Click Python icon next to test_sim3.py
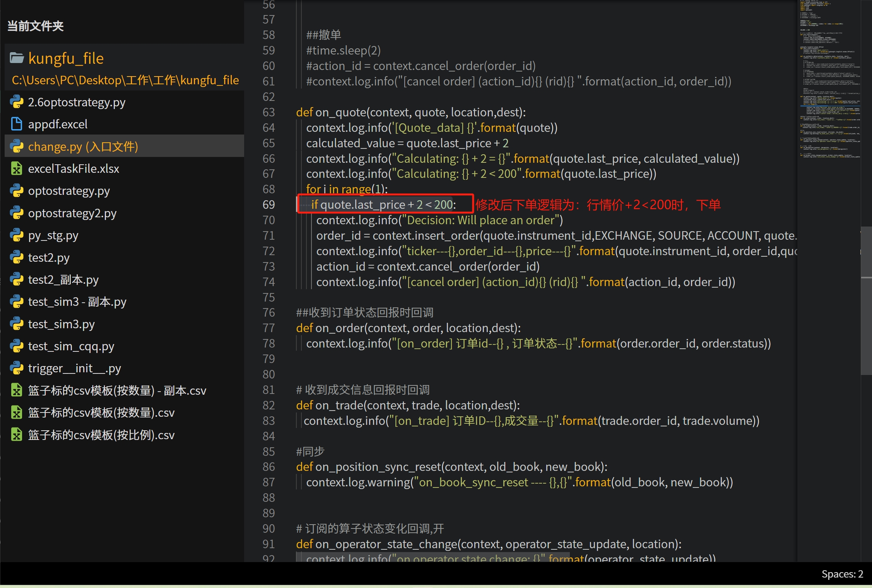This screenshot has width=872, height=588. 17,324
